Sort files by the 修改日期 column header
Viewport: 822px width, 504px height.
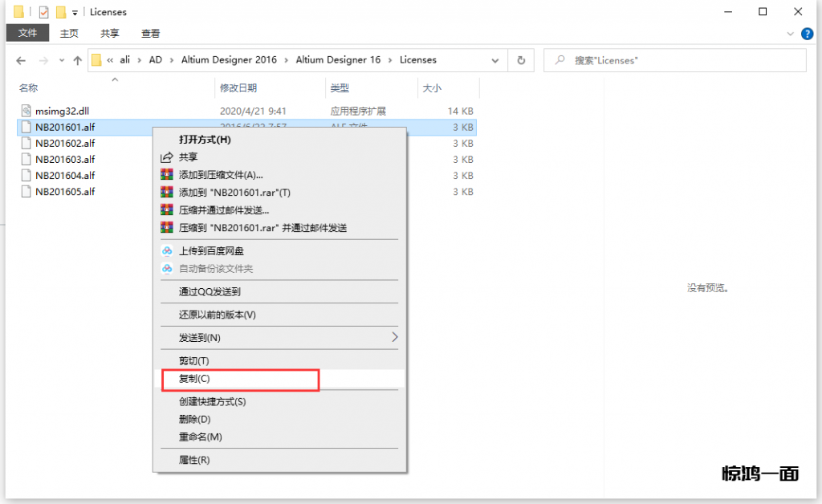239,87
